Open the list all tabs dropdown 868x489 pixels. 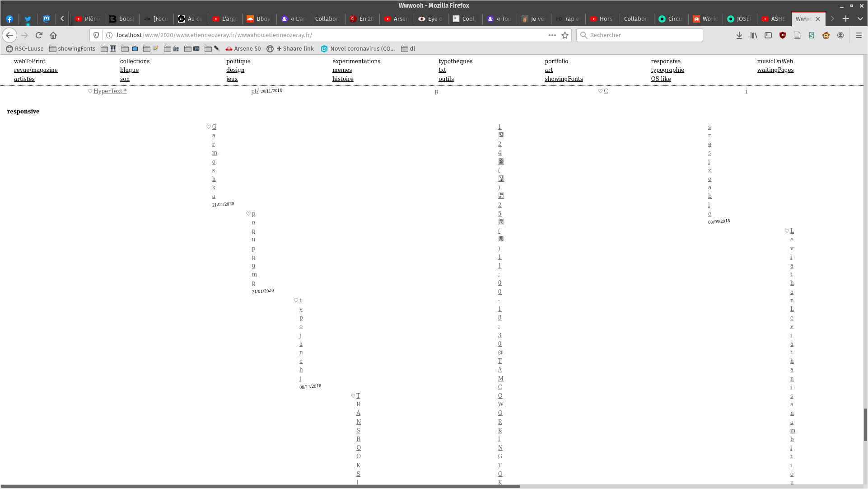tap(860, 19)
